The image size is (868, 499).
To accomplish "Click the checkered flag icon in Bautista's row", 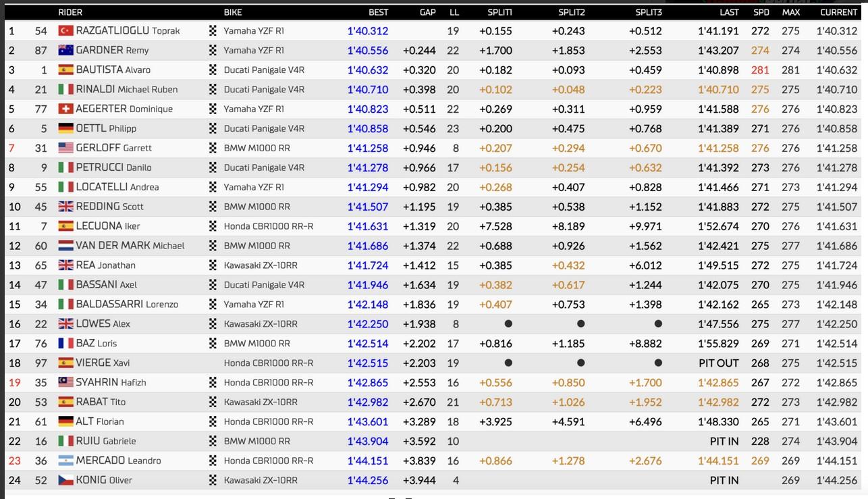I will (x=213, y=70).
